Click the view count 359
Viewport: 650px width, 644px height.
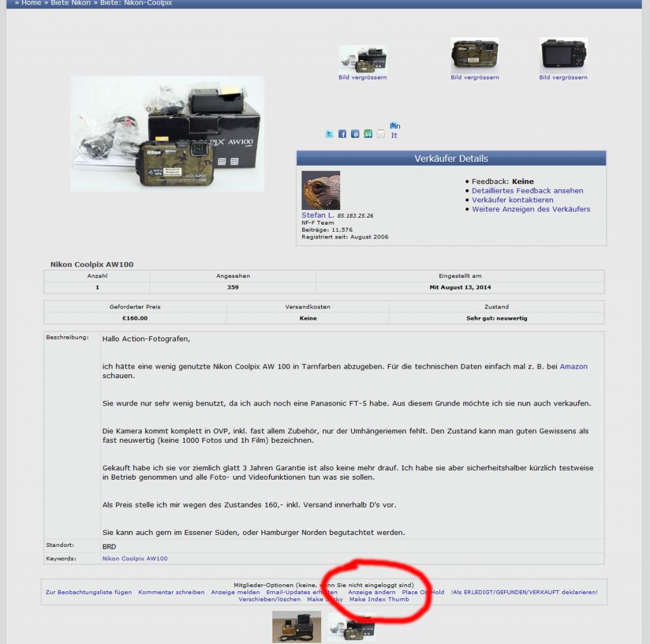232,287
